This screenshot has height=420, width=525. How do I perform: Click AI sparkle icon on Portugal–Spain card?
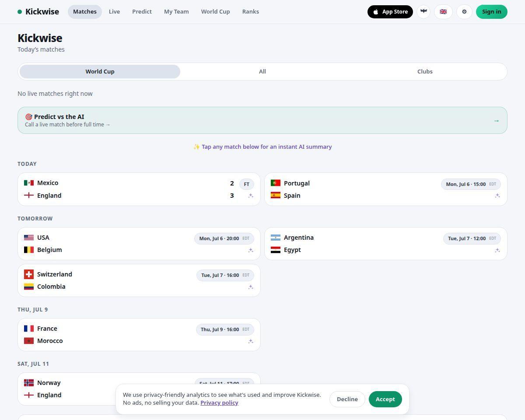pos(497,196)
